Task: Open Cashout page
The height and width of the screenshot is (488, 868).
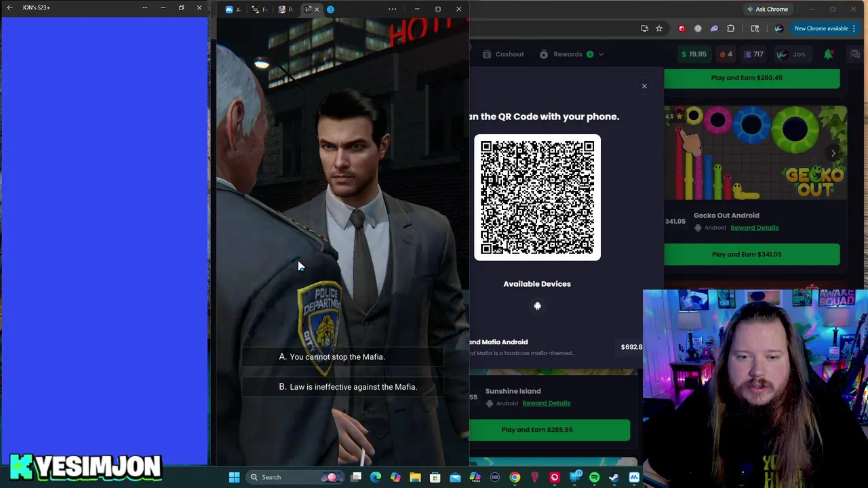Action: pyautogui.click(x=503, y=54)
